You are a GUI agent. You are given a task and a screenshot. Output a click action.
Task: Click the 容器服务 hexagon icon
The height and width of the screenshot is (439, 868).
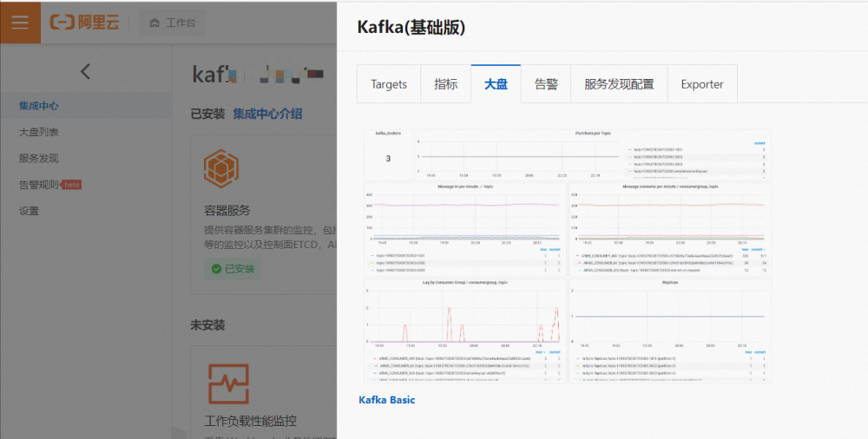tap(220, 168)
